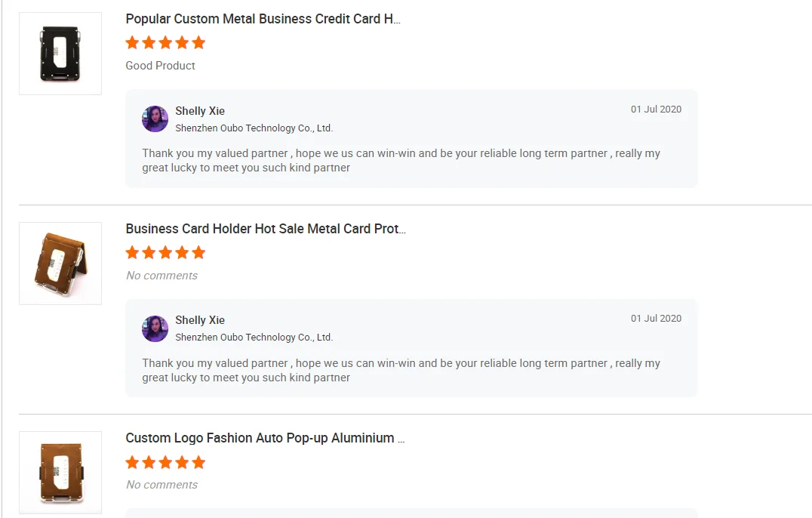
Task: Click the 01 Jul 2020 date on the Popular Custom Metal reply
Action: 656,109
